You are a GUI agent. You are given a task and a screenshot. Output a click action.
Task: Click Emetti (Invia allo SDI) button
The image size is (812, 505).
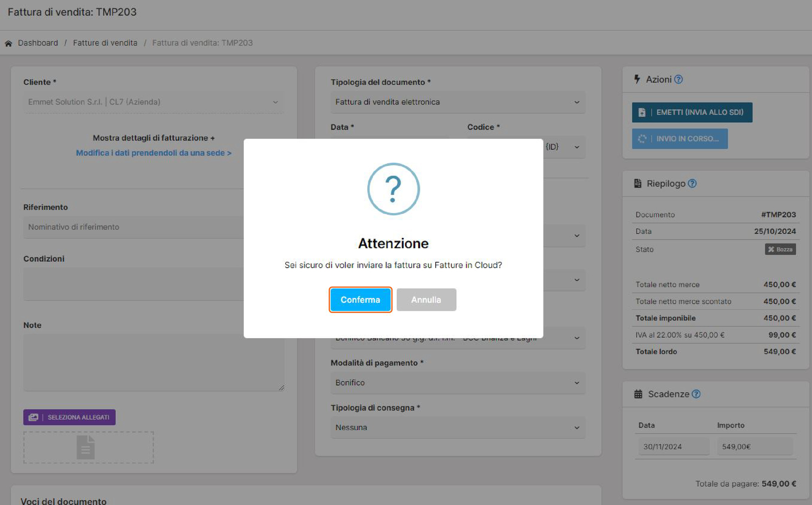(x=692, y=113)
